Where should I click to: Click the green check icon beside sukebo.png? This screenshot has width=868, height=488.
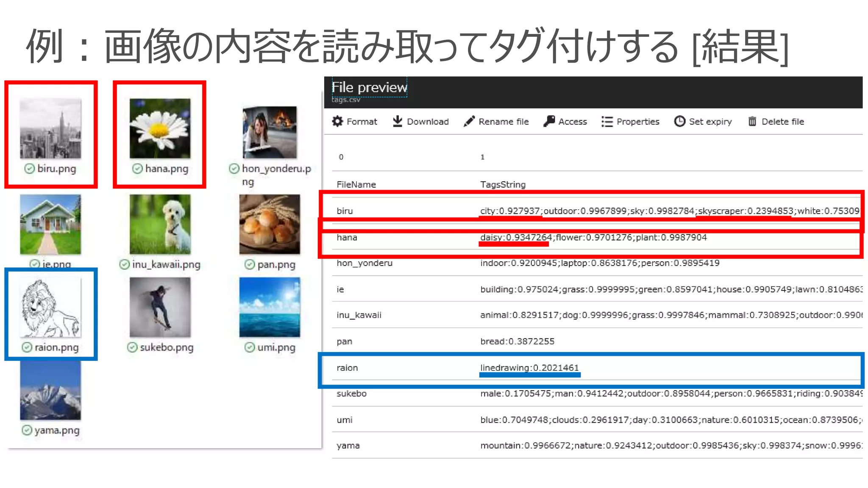pos(132,347)
